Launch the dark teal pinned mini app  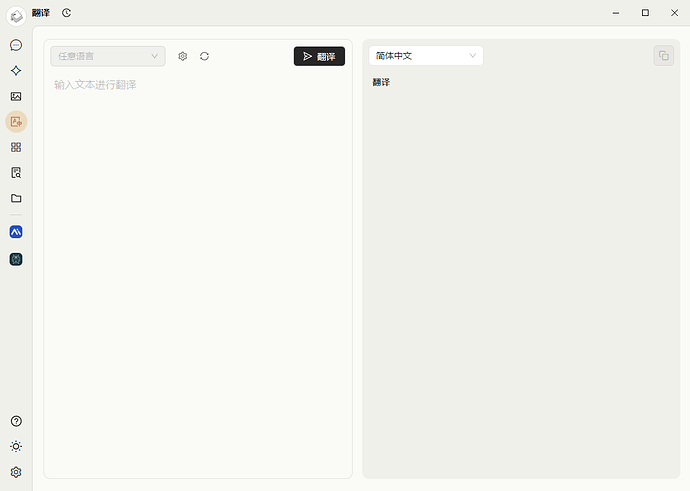(16, 259)
